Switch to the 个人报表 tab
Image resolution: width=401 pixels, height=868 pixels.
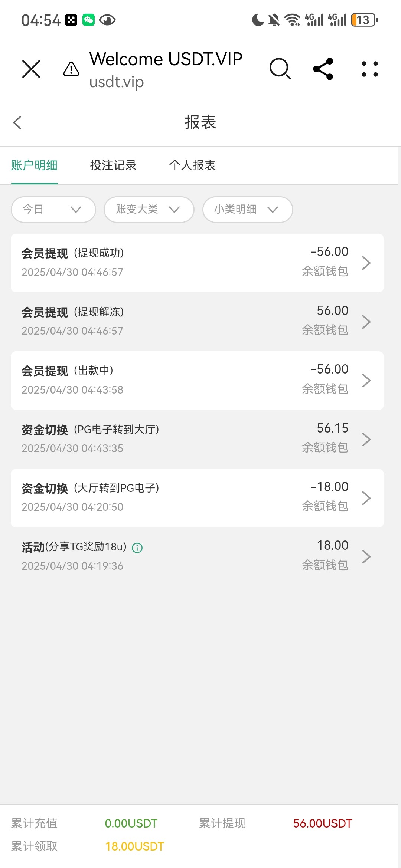(192, 165)
